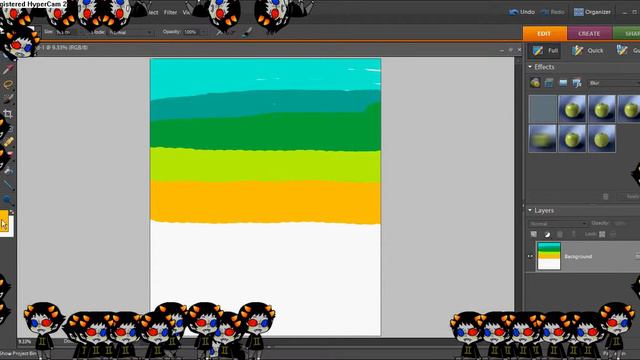Image resolution: width=640 pixels, height=360 pixels.
Task: Select the Background layer thumbnail
Action: click(x=549, y=256)
